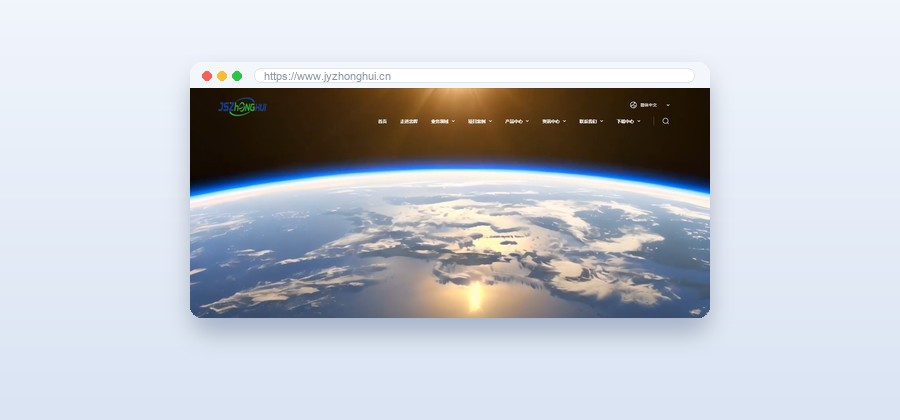900x420 pixels.
Task: Open the 简体中文 language selector
Action: (x=650, y=105)
